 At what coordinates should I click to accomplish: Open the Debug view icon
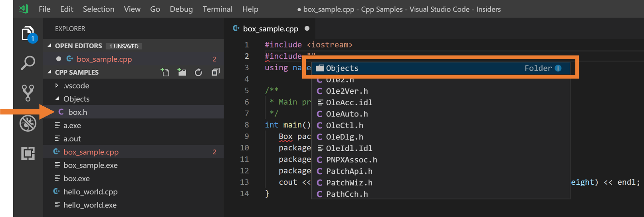click(x=28, y=123)
